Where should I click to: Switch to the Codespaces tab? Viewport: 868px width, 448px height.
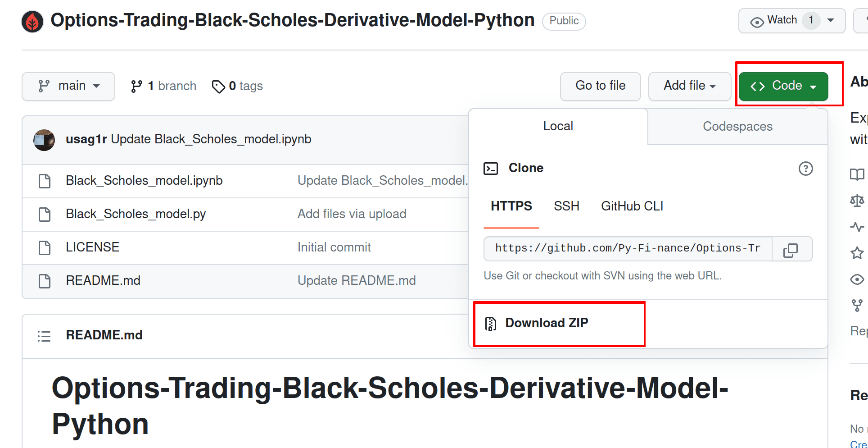pyautogui.click(x=737, y=127)
